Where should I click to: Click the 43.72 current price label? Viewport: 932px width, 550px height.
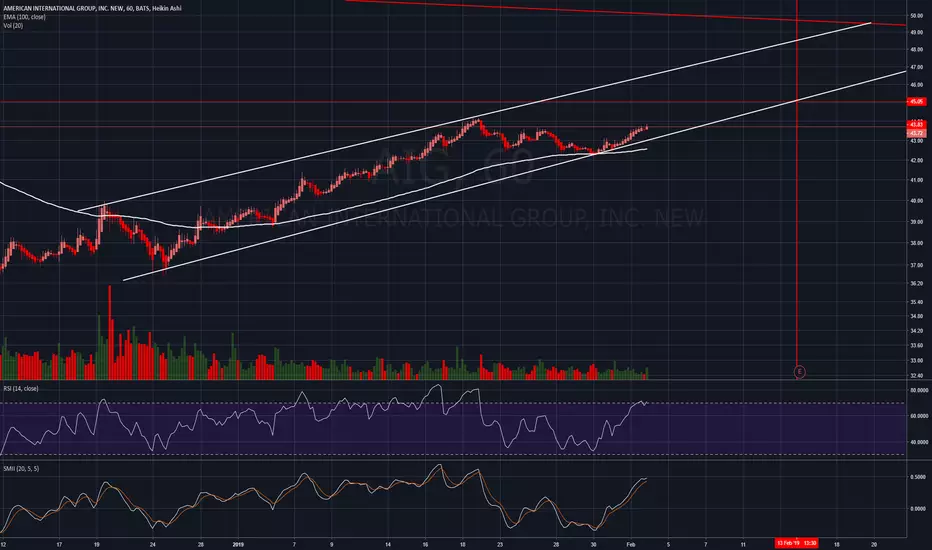click(x=917, y=133)
